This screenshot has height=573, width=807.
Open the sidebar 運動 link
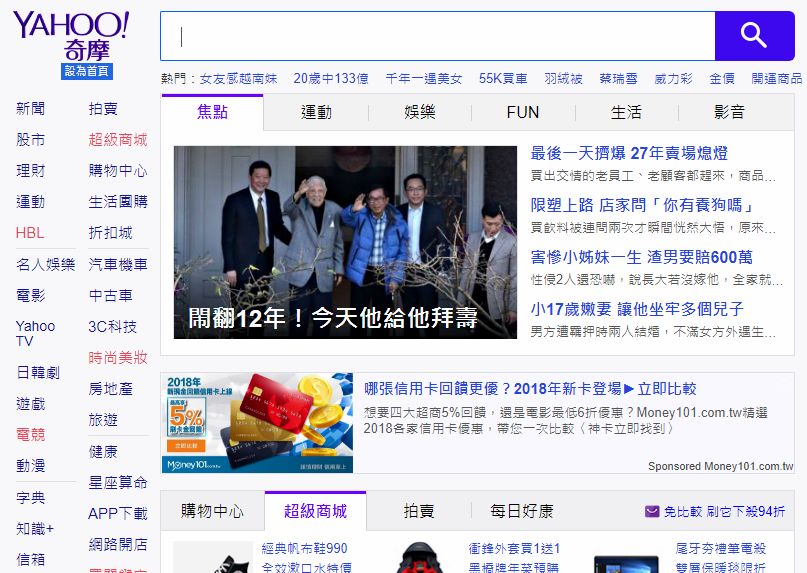pyautogui.click(x=30, y=201)
